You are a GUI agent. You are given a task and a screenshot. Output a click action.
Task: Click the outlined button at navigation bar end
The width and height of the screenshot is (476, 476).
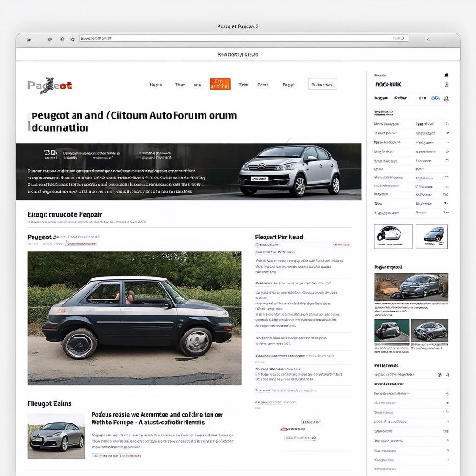tap(322, 84)
